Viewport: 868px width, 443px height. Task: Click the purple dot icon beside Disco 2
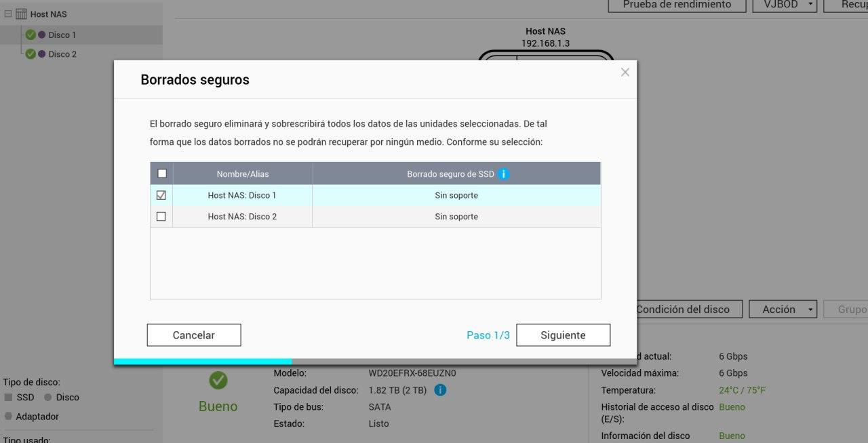[42, 54]
